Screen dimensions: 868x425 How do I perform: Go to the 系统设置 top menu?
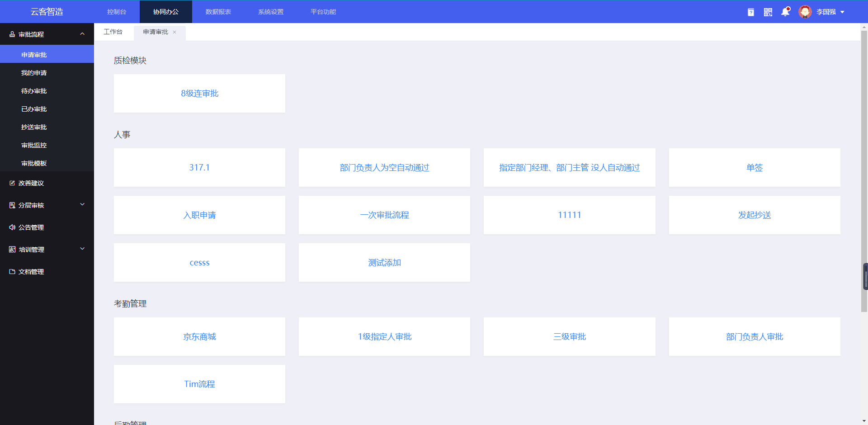coord(271,12)
